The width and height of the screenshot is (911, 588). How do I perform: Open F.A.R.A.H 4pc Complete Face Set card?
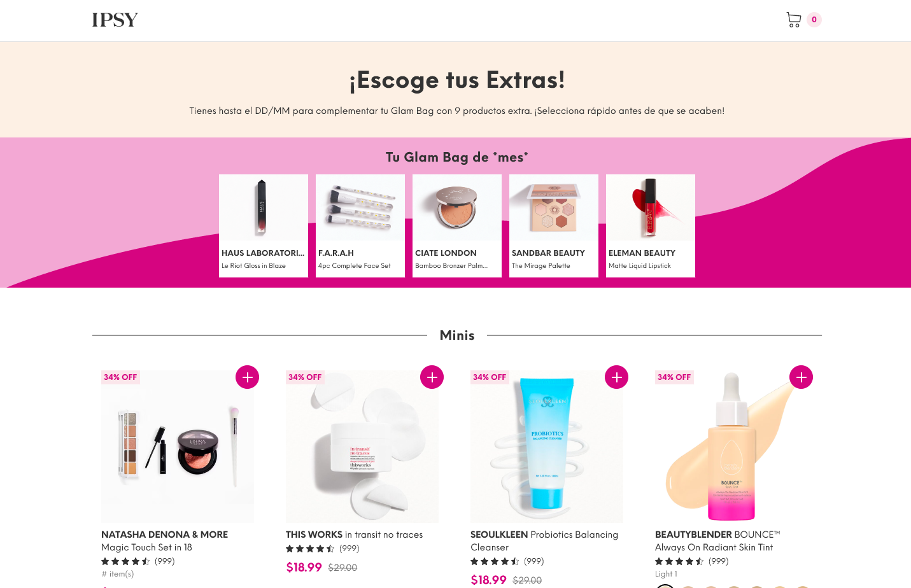(360, 226)
